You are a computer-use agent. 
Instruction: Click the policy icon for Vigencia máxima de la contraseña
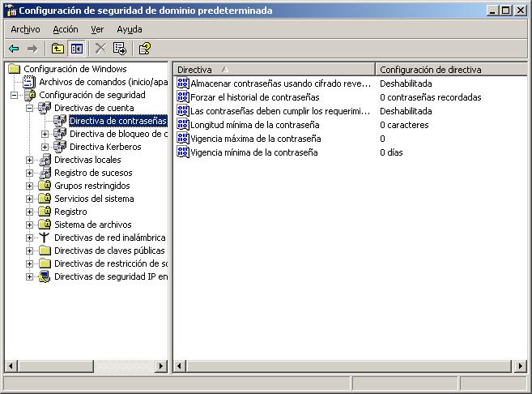click(x=183, y=139)
